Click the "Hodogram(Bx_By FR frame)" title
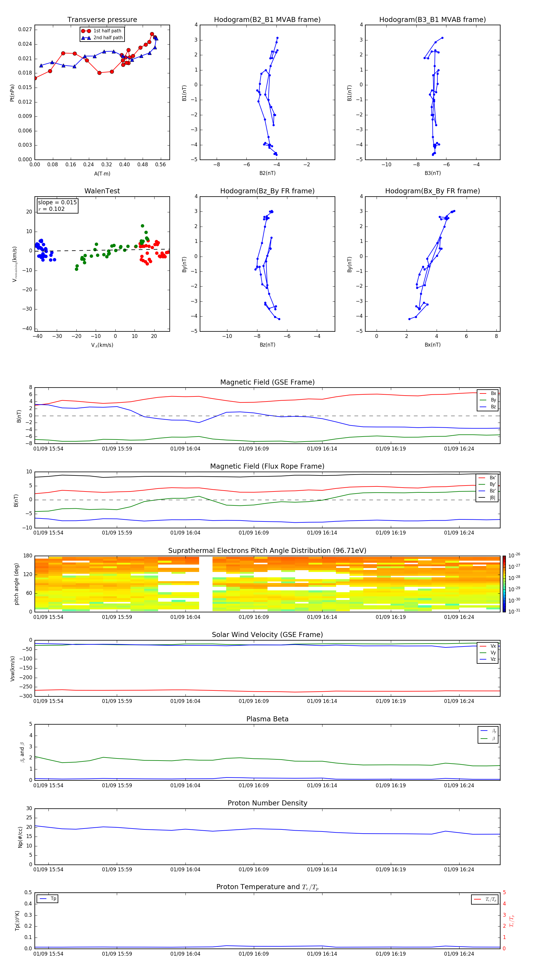Viewport: 535px width, 980px height. click(x=432, y=191)
